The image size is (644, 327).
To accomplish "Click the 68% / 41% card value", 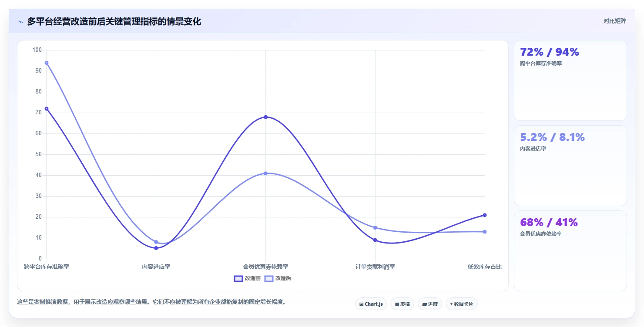I will coord(549,223).
